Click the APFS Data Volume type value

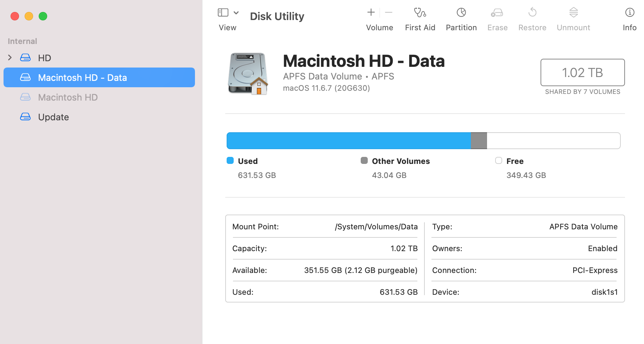(583, 227)
